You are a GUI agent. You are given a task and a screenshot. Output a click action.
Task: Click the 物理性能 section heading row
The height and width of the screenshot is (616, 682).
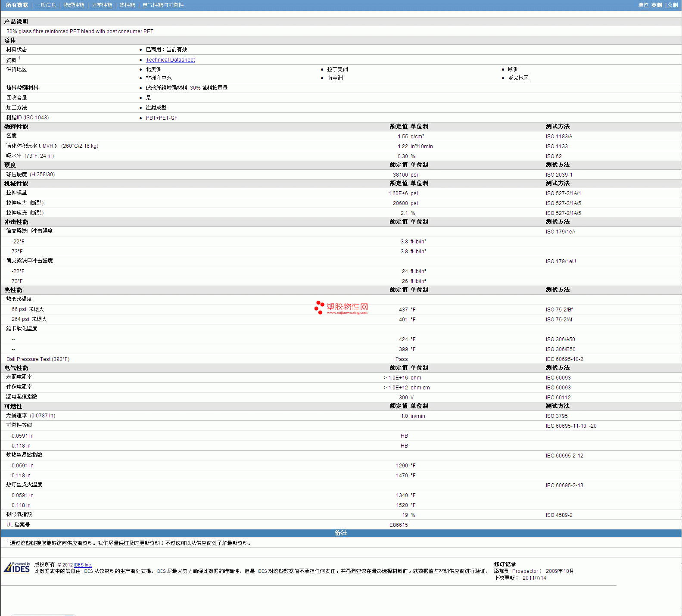pos(16,127)
